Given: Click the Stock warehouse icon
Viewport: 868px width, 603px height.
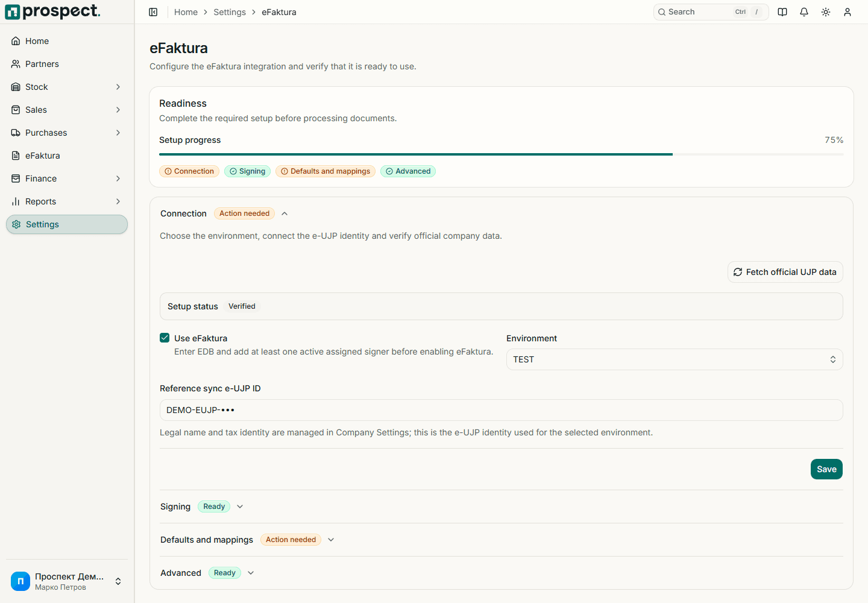Looking at the screenshot, I should (16, 87).
